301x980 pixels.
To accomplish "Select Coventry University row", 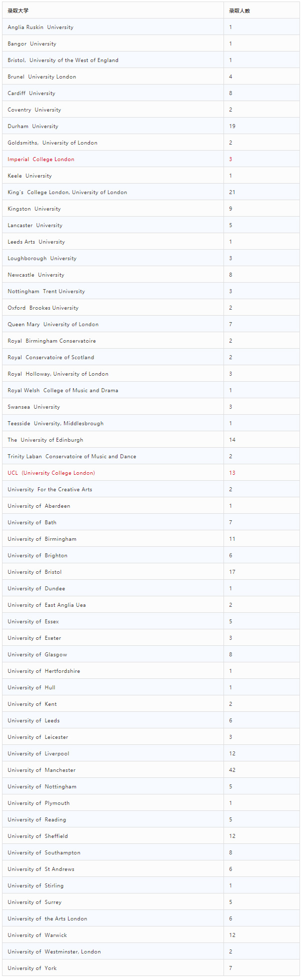I will click(150, 110).
